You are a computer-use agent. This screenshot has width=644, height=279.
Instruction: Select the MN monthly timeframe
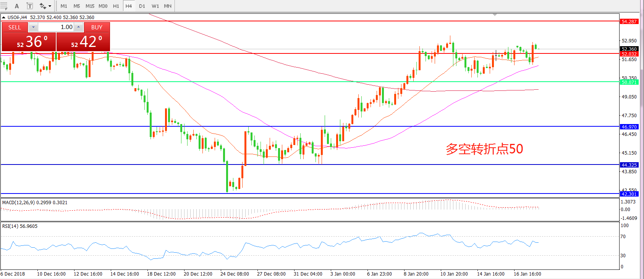167,6
